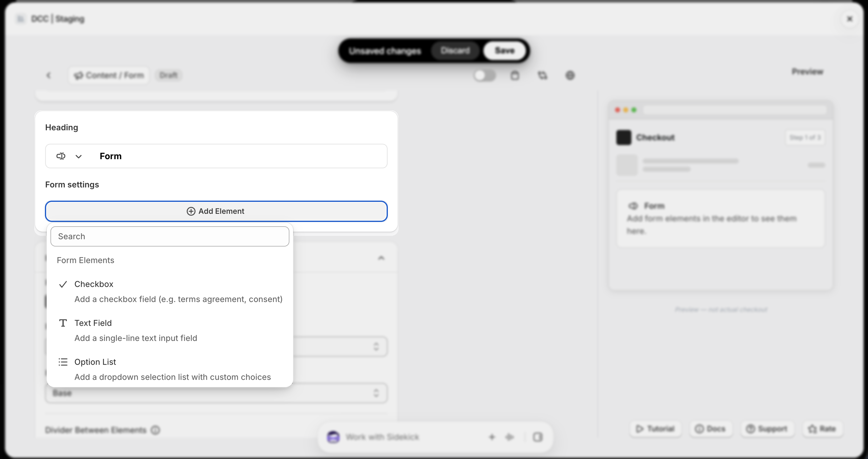Image resolution: width=868 pixels, height=459 pixels.
Task: Click the Form Elements section label
Action: [86, 260]
